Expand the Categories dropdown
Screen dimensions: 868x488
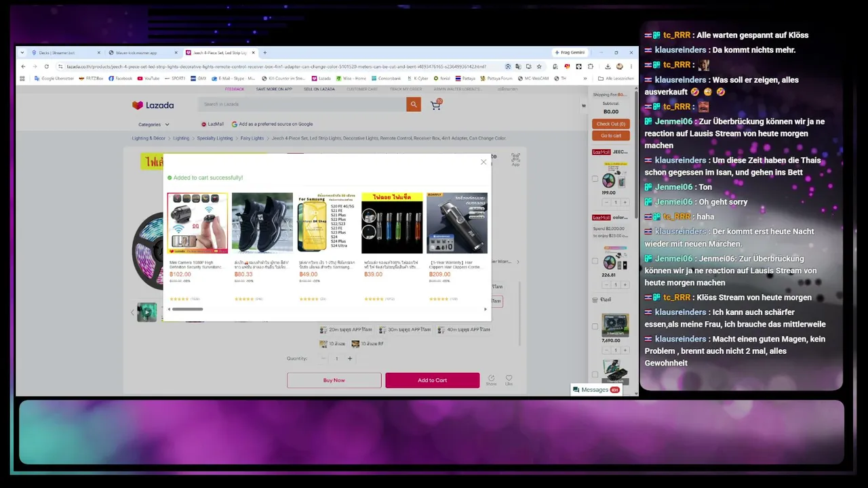[154, 125]
